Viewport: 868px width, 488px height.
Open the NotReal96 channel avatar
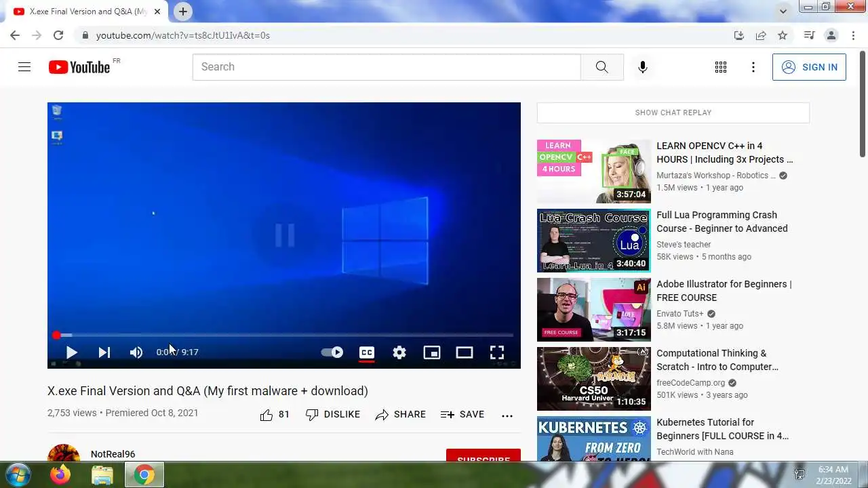(64, 453)
